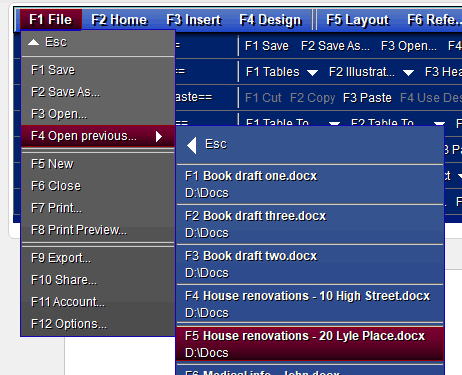Choose F3 Open... in File menu
Viewport: 462px width, 375px height.
98,114
